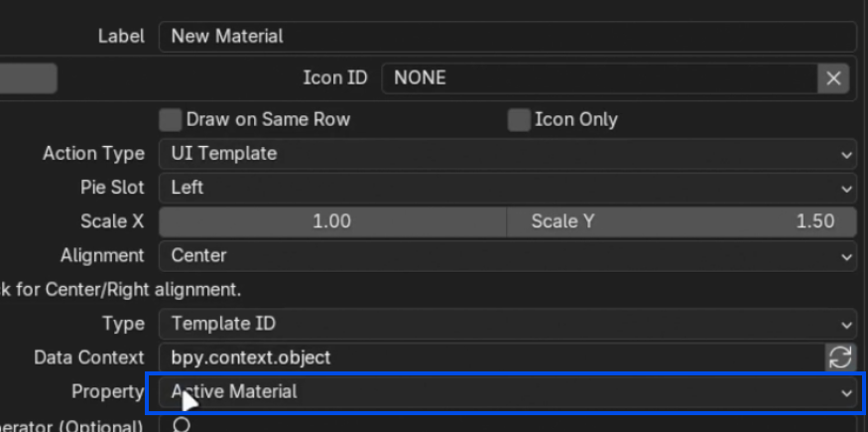Click the Property field chevron arrow
Viewport: 868px width, 432px height.
click(x=846, y=393)
